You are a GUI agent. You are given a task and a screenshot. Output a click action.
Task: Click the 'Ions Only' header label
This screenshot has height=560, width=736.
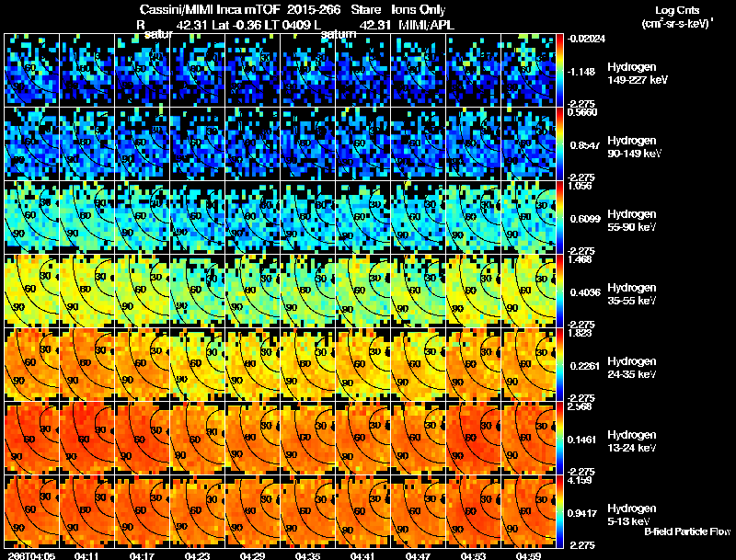click(x=419, y=10)
